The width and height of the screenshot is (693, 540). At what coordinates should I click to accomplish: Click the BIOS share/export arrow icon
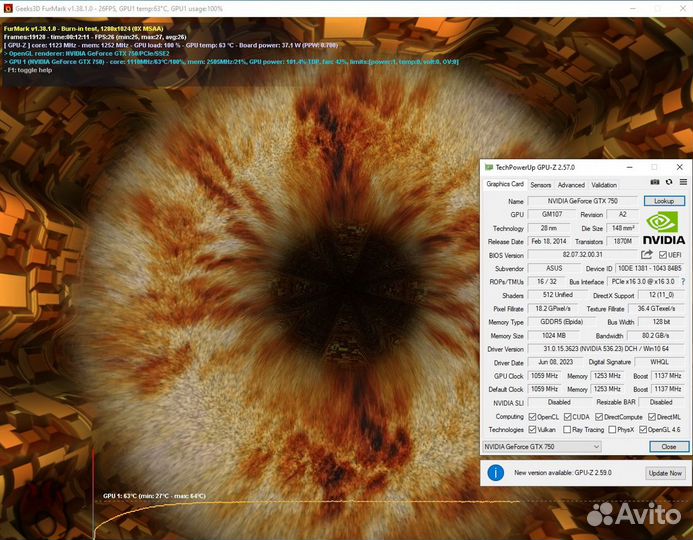647,255
